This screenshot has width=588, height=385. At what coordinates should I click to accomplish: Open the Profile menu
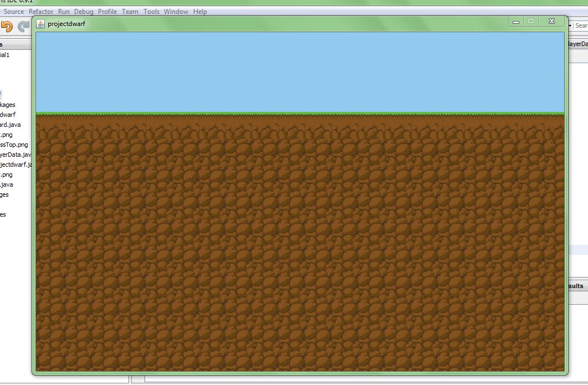(x=107, y=12)
